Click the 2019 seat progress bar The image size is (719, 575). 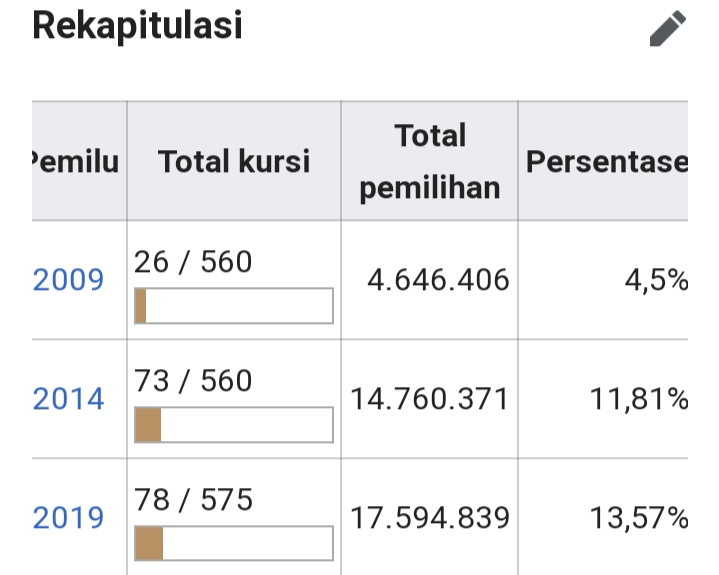(234, 543)
